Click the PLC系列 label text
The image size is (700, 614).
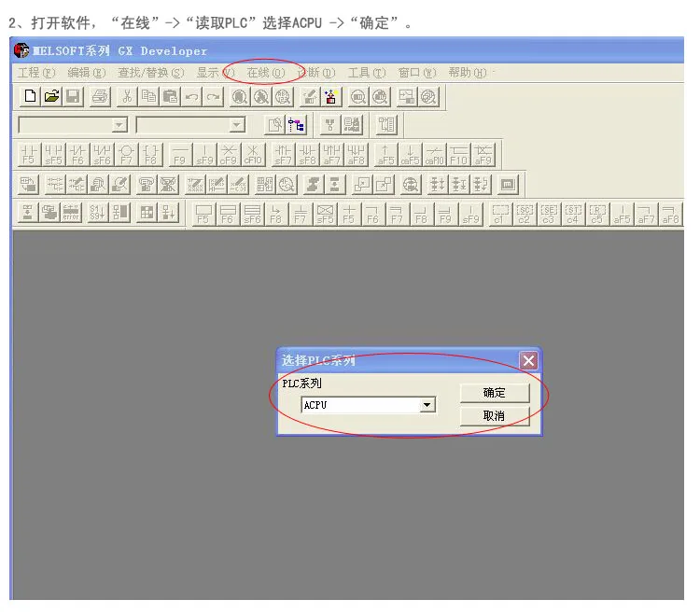(x=301, y=384)
